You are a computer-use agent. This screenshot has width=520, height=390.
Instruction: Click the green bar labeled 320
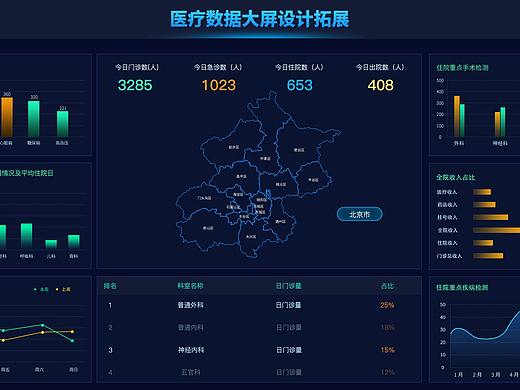coord(34,119)
